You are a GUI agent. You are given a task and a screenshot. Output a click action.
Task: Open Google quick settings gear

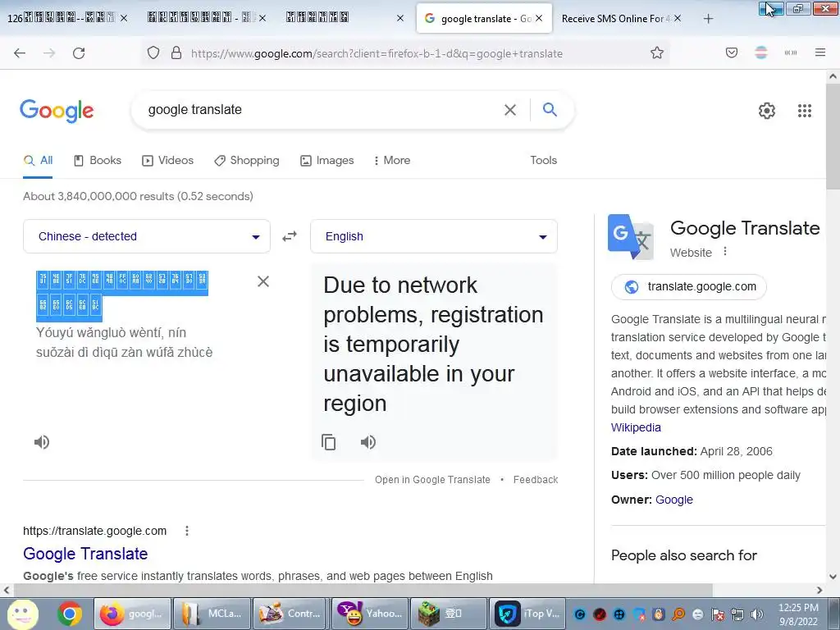[x=767, y=111]
